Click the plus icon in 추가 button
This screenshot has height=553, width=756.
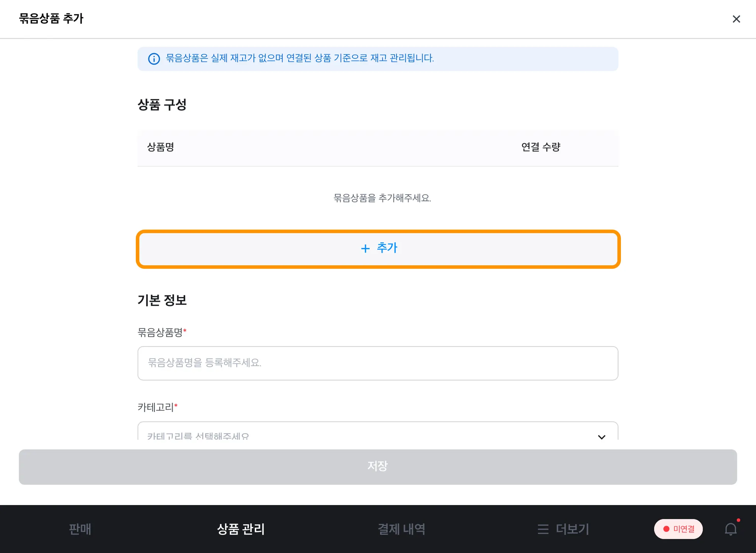click(x=365, y=248)
